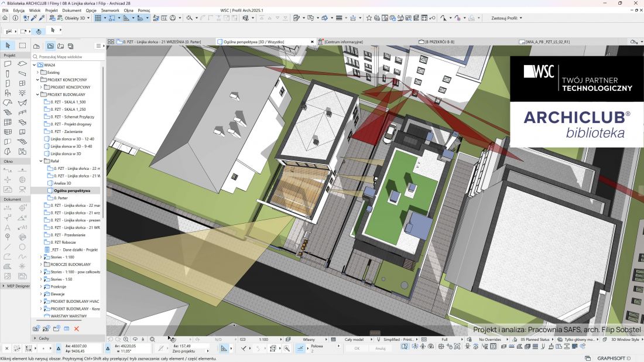Select the Arrow tool in the toolbox

[x=8, y=46]
